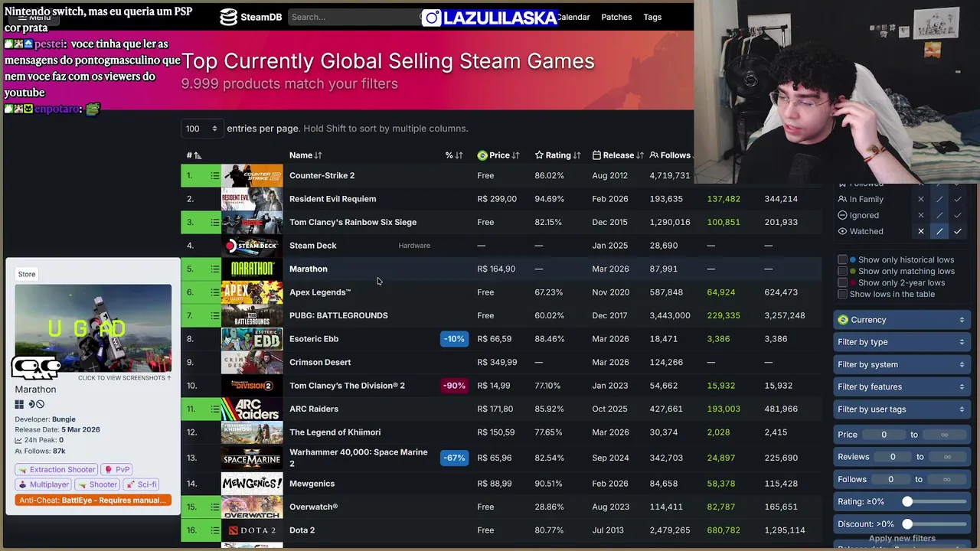Sort by Name column
Image resolution: width=980 pixels, height=551 pixels.
point(305,155)
